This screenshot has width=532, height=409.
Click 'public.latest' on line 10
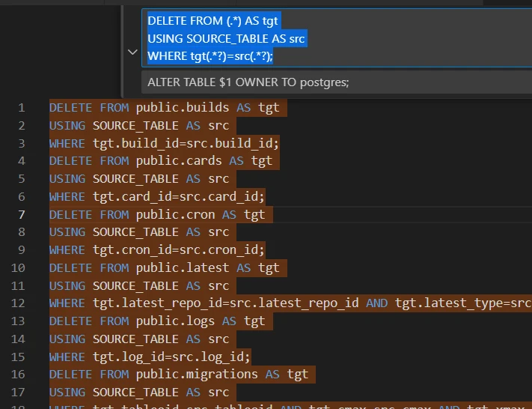[183, 268]
